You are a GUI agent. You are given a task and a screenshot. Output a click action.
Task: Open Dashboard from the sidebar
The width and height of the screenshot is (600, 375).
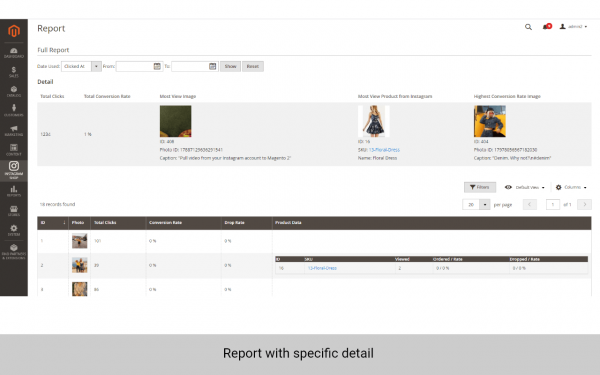pos(14,53)
